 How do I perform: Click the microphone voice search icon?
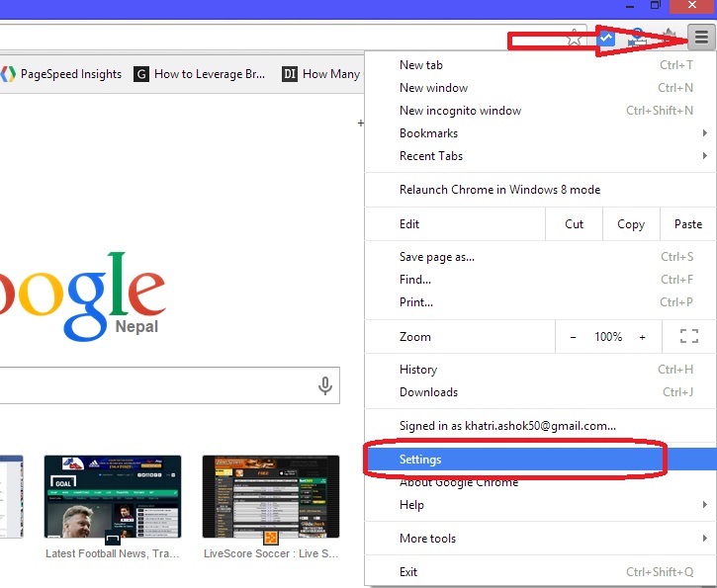tap(324, 385)
